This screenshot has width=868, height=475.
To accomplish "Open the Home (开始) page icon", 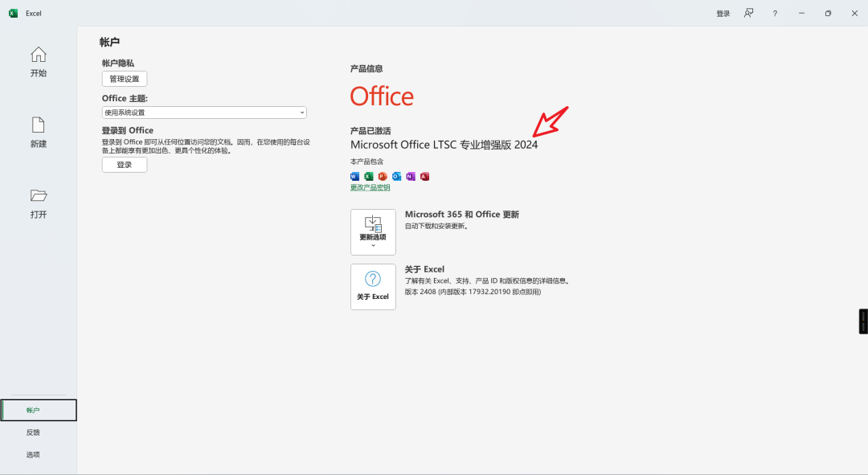I will coord(39,55).
